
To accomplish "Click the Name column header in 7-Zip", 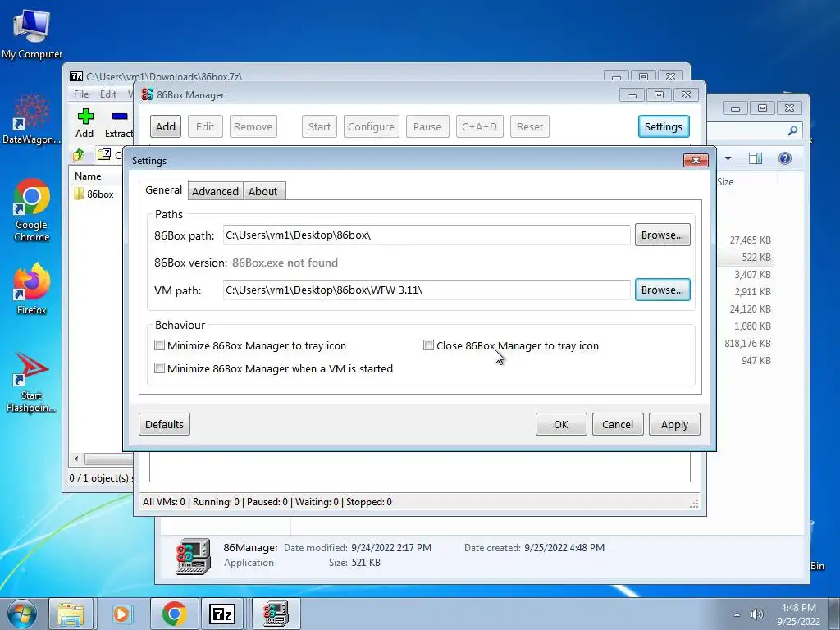I will click(88, 176).
